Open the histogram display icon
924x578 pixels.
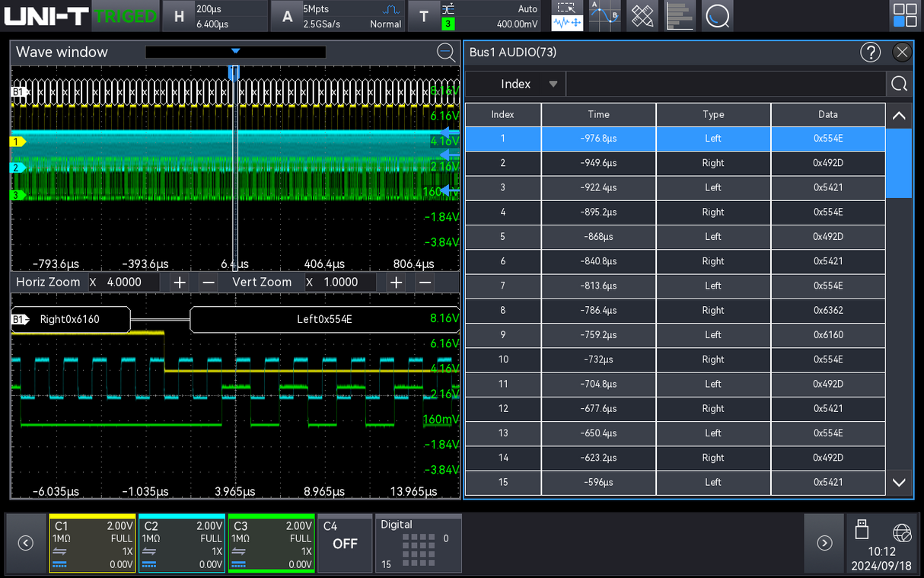(680, 15)
